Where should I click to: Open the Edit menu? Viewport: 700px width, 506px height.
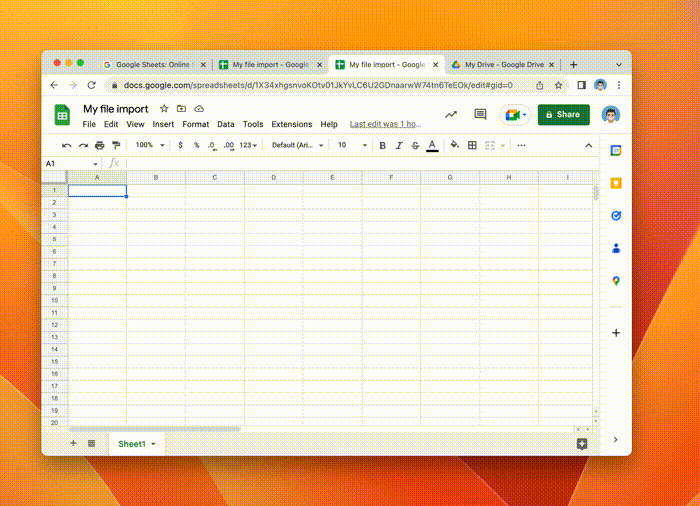(x=111, y=124)
